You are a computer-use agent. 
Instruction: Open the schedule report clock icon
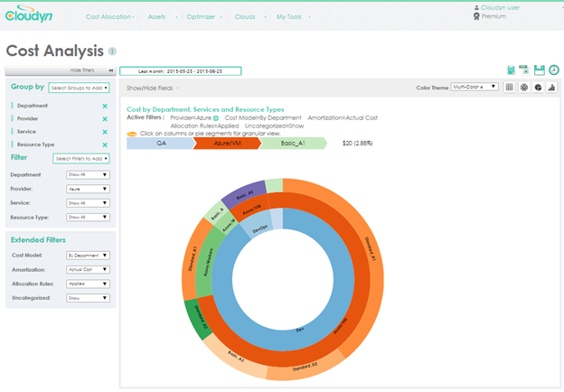coord(554,70)
